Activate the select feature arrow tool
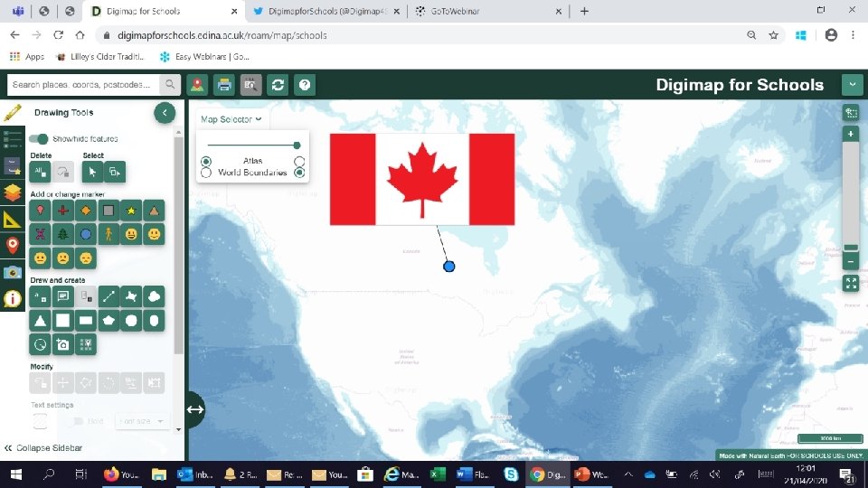Image resolution: width=868 pixels, height=488 pixels. tap(92, 172)
